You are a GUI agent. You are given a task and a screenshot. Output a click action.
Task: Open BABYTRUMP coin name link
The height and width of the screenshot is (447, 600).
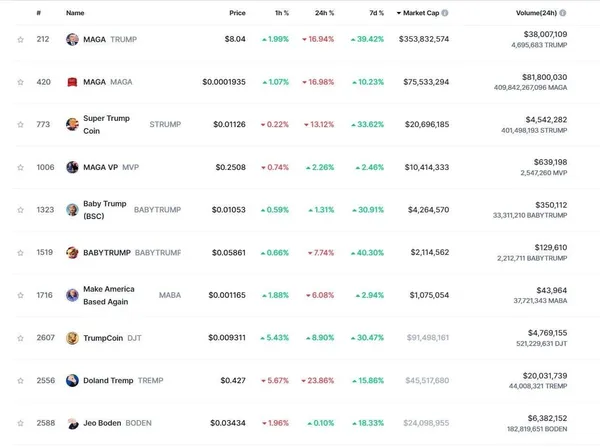coord(107,253)
